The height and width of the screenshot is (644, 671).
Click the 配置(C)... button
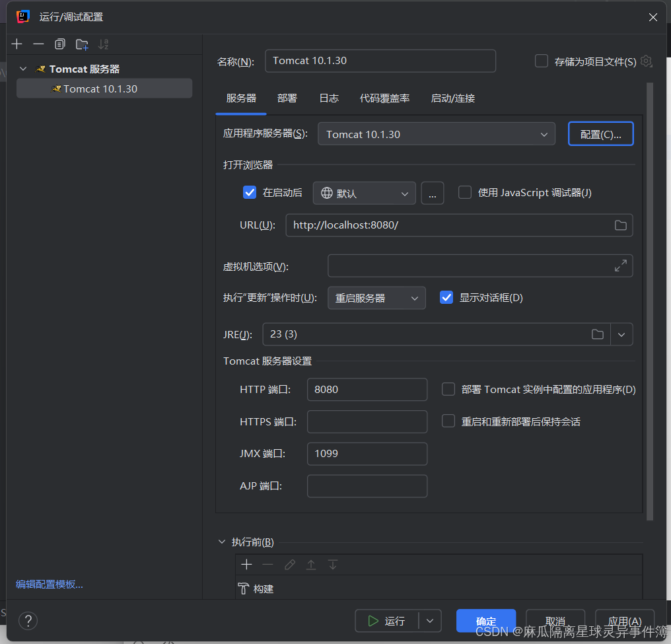(600, 134)
